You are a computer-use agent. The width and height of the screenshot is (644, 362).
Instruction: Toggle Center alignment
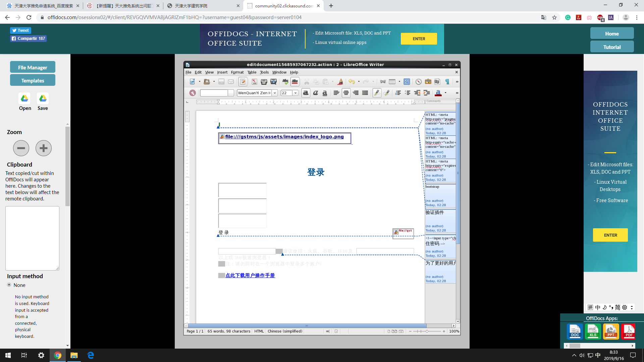coord(346,93)
